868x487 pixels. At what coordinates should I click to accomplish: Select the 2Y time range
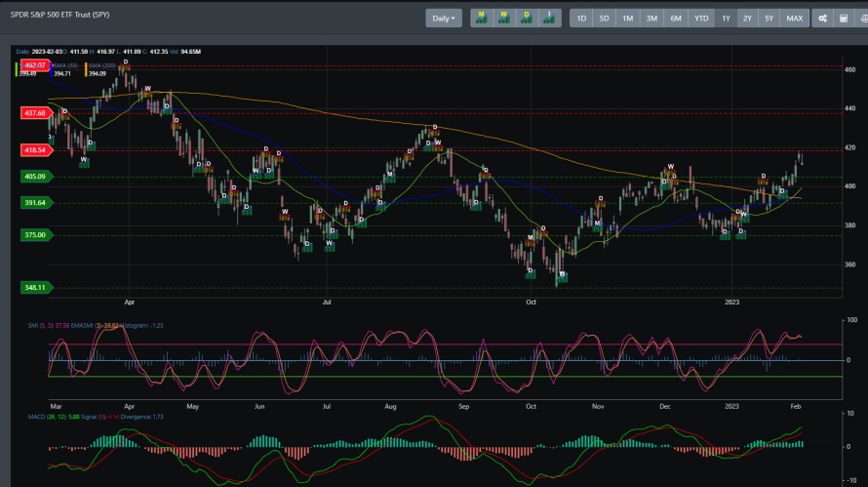[747, 19]
